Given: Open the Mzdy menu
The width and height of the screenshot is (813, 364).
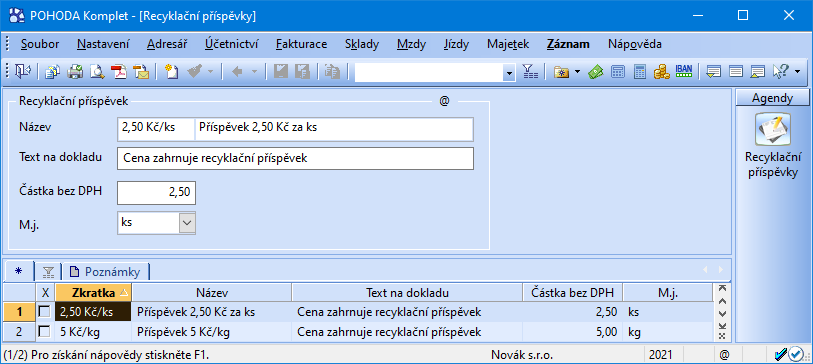Looking at the screenshot, I should [411, 44].
